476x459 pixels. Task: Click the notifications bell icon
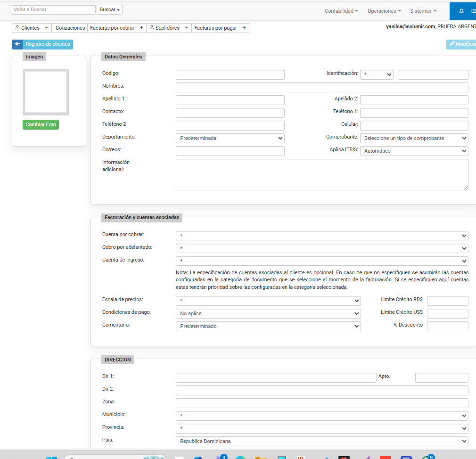[x=461, y=11]
